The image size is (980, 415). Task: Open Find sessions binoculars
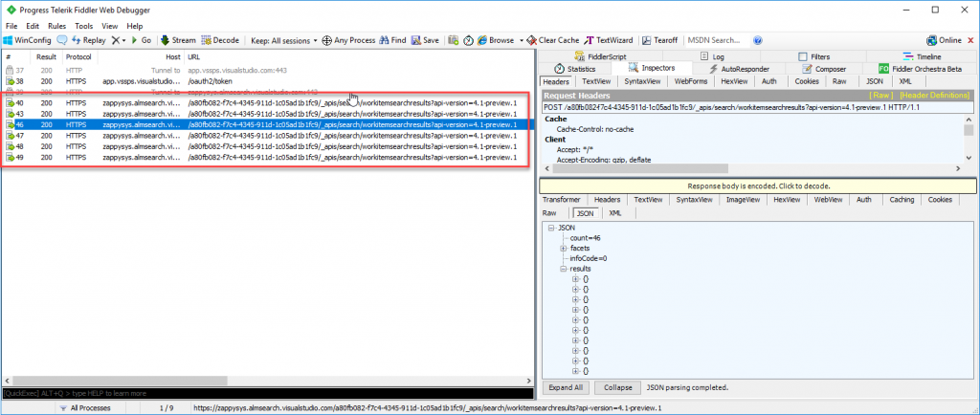click(392, 40)
